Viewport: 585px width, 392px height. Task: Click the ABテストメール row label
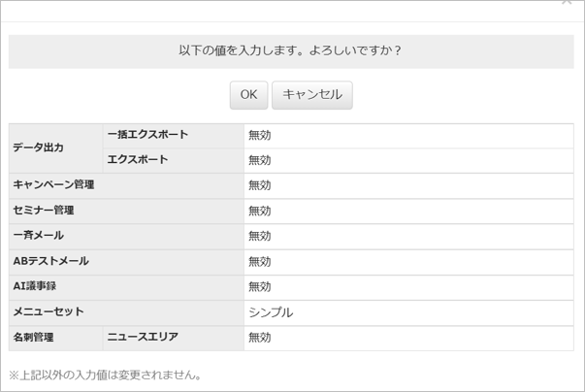(x=50, y=261)
